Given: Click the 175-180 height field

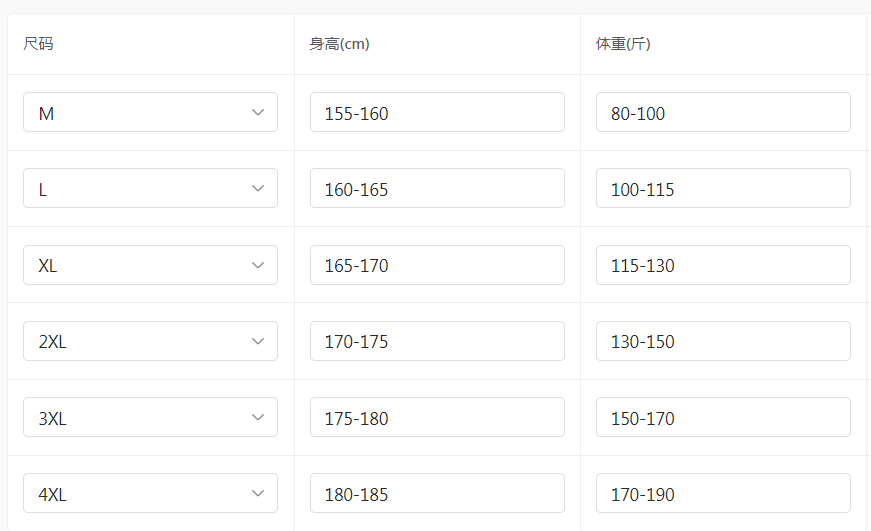Looking at the screenshot, I should [x=437, y=418].
